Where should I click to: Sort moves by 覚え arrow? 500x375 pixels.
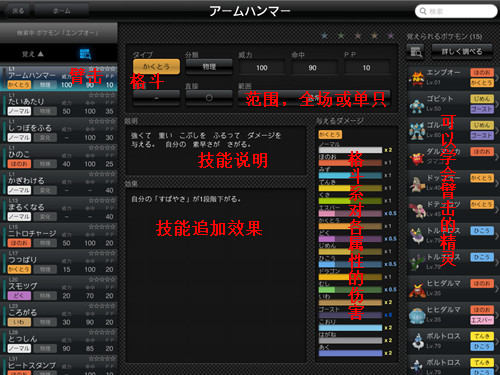(33, 54)
